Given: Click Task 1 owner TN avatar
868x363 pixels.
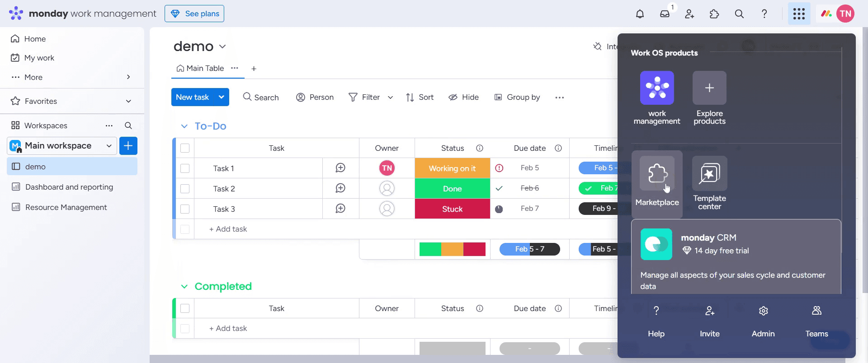Looking at the screenshot, I should [x=387, y=168].
